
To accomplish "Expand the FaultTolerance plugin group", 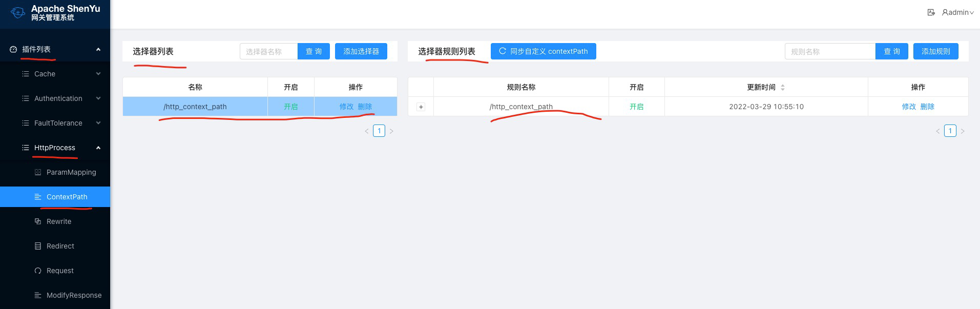I will pyautogui.click(x=98, y=123).
